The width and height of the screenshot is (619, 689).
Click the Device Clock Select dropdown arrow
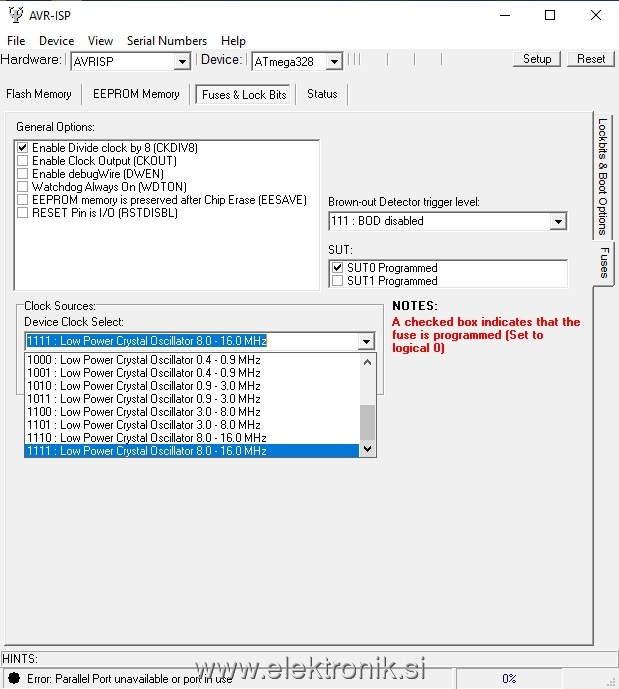[366, 341]
